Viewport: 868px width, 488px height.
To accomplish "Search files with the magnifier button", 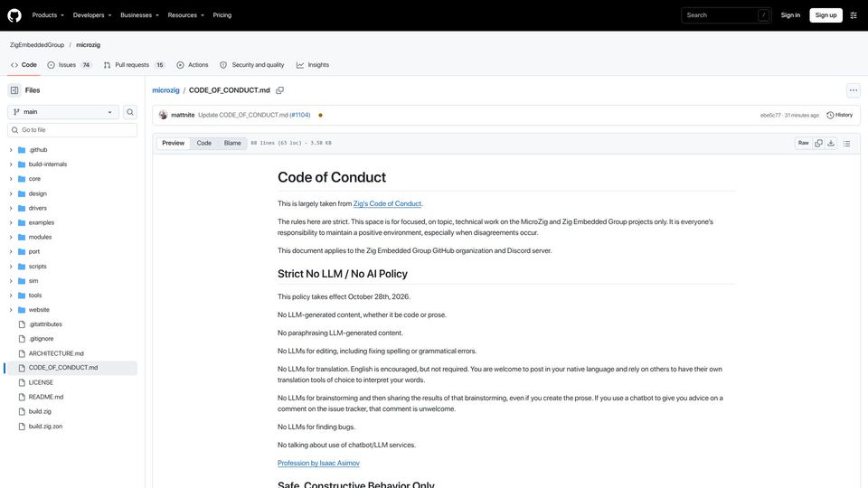I will coord(130,112).
